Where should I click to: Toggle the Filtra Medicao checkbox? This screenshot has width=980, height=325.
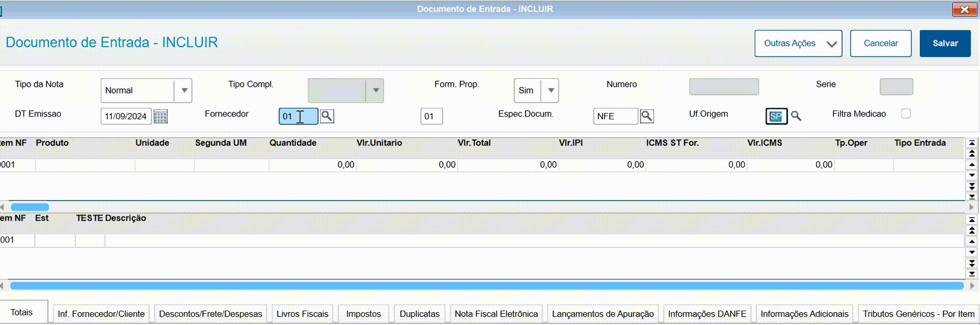click(x=906, y=114)
